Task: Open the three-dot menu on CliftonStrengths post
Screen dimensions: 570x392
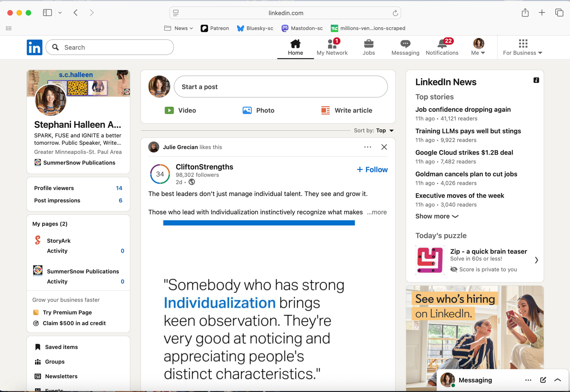Action: 367,147
